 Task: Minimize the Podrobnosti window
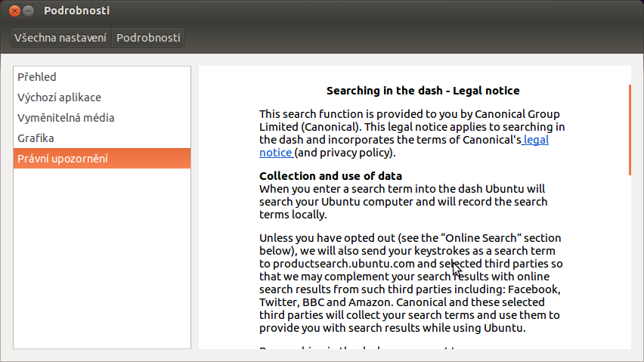(28, 11)
